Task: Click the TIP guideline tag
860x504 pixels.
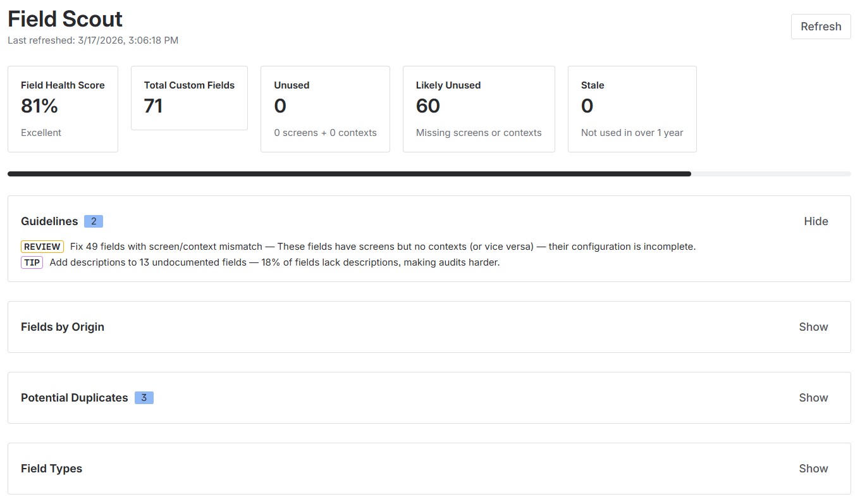Action: [x=32, y=262]
